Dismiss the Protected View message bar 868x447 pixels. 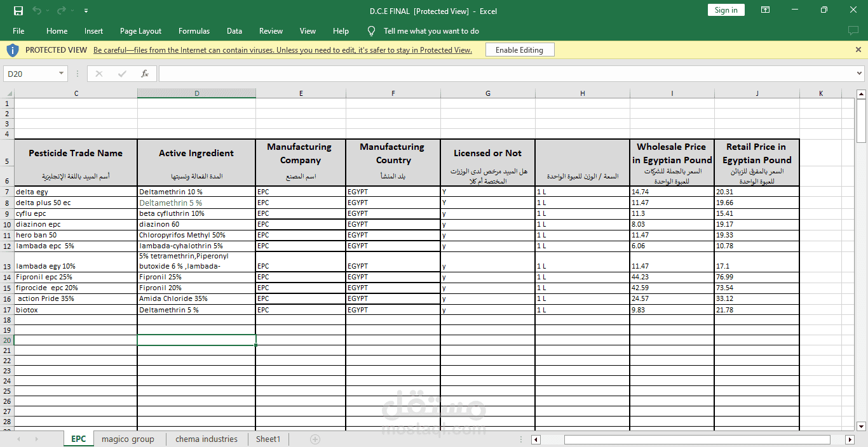pos(858,50)
